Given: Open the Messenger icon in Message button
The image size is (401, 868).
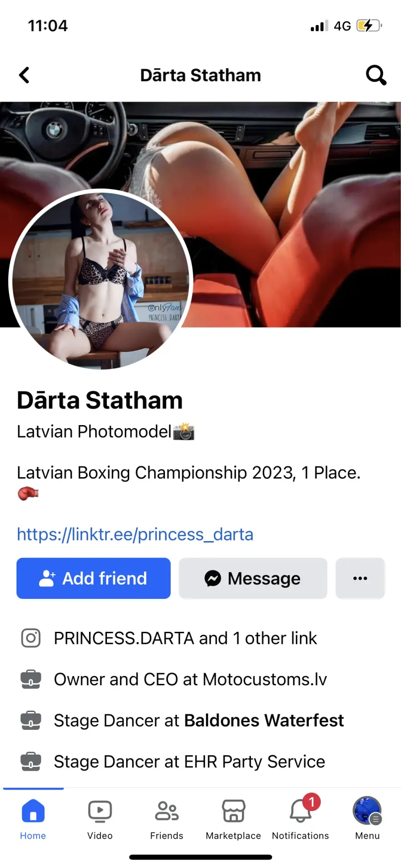Looking at the screenshot, I should tap(213, 578).
